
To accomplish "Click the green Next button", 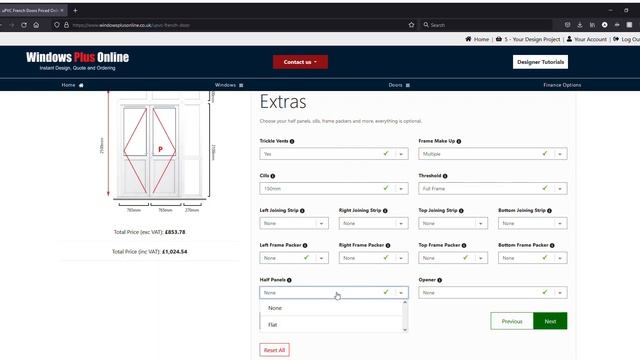I will click(x=550, y=321).
